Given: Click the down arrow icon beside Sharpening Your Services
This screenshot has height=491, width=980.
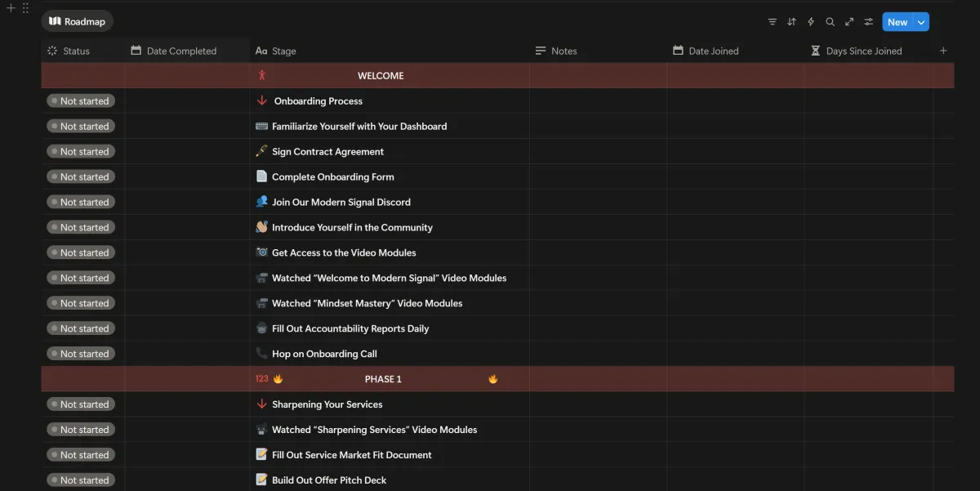Looking at the screenshot, I should 262,404.
